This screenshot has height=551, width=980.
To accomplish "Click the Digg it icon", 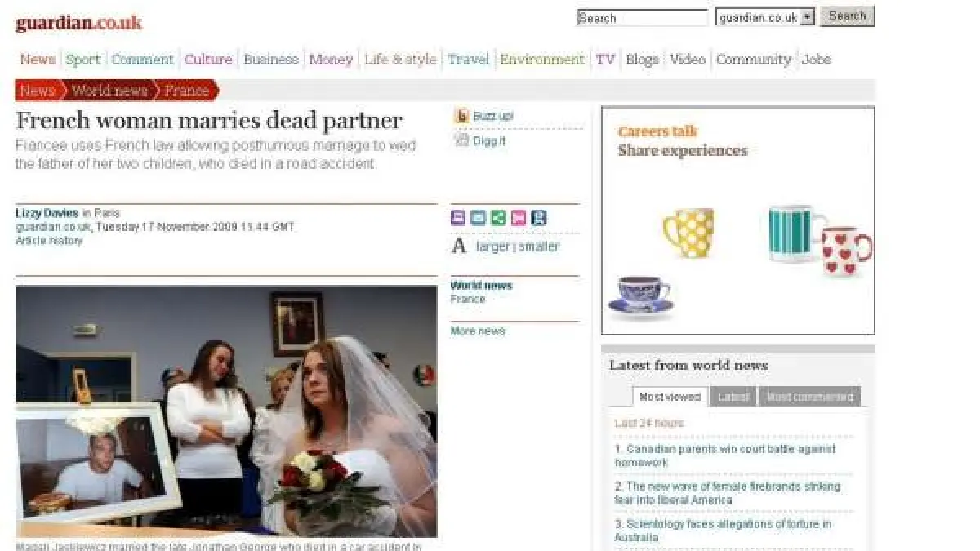I will pos(461,140).
